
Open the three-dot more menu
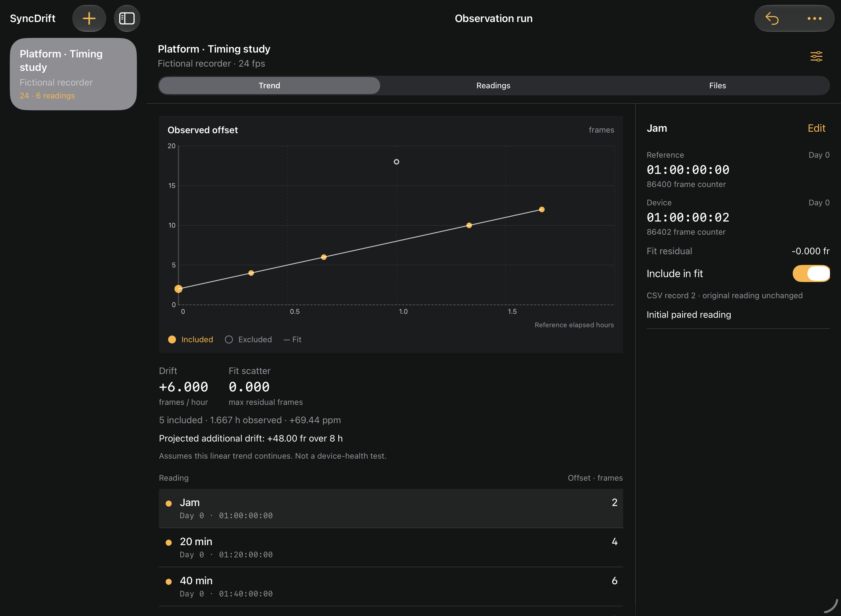click(814, 18)
